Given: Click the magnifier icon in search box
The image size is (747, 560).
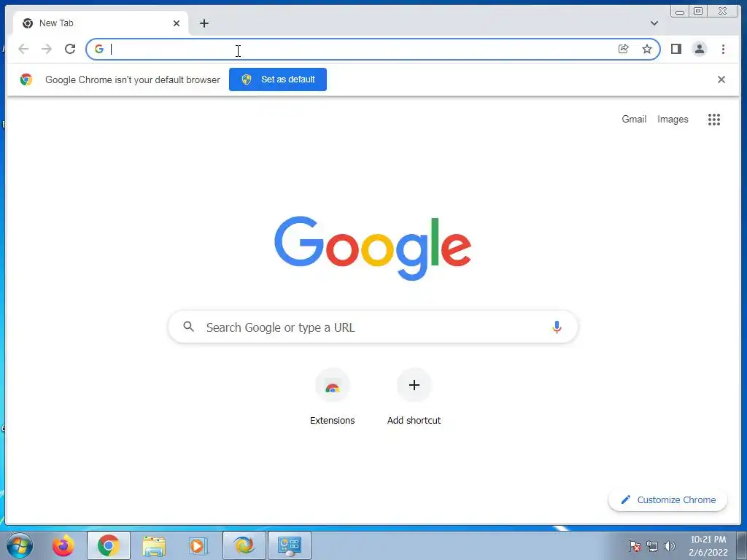Looking at the screenshot, I should coord(189,327).
